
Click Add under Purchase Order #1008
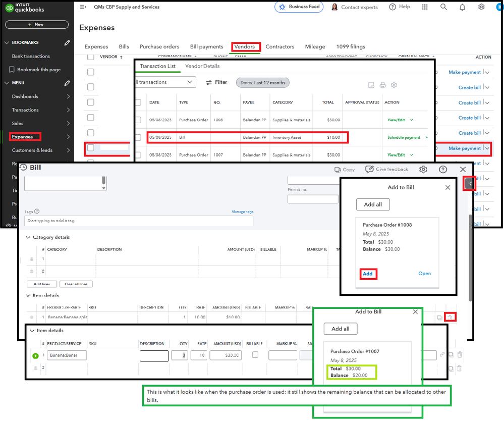click(x=368, y=274)
